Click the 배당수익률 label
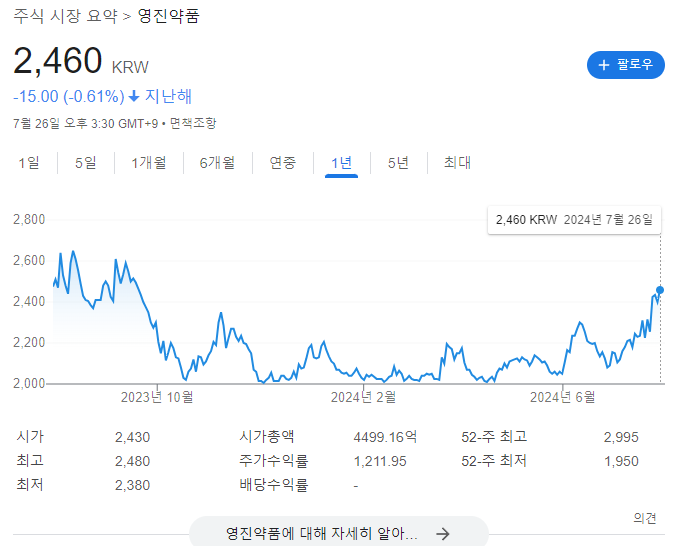Viewport: 682px width, 546px height. 274,485
